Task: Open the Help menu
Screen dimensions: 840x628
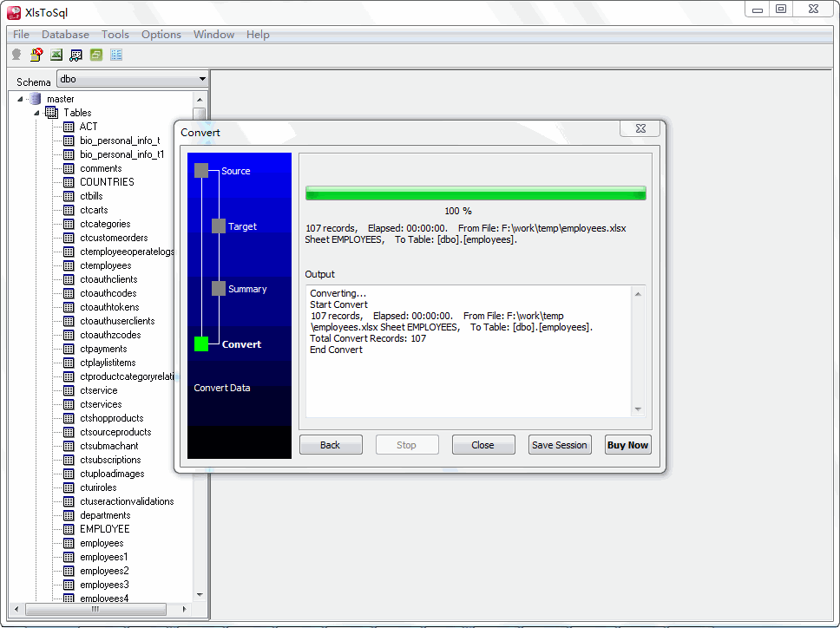Action: click(258, 35)
